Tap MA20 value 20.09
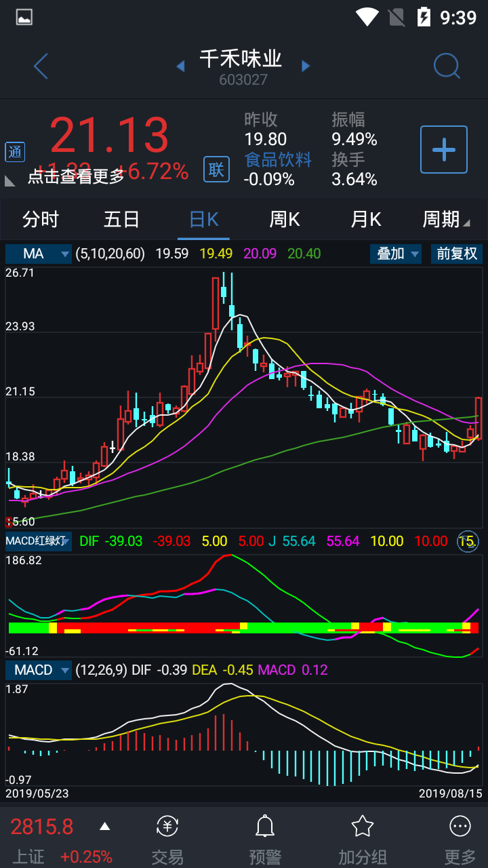 (260, 254)
